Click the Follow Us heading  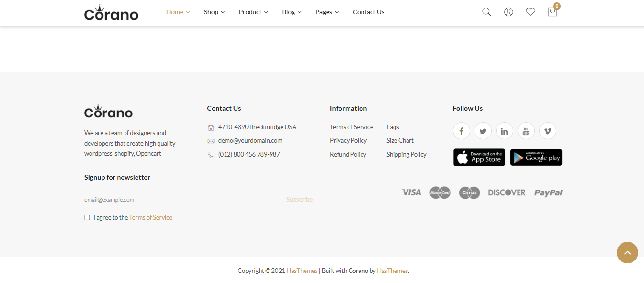pos(467,108)
